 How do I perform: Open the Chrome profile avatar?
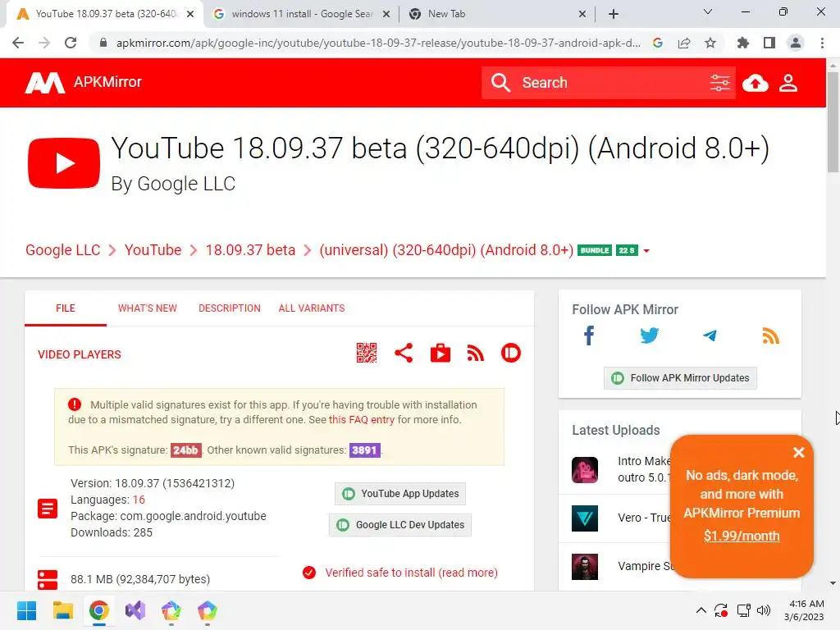click(x=796, y=43)
